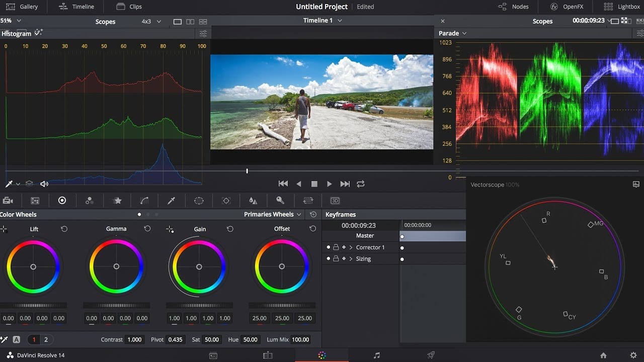Open the RGB Mixer palette icon
The width and height of the screenshot is (644, 362).
coord(90,200)
